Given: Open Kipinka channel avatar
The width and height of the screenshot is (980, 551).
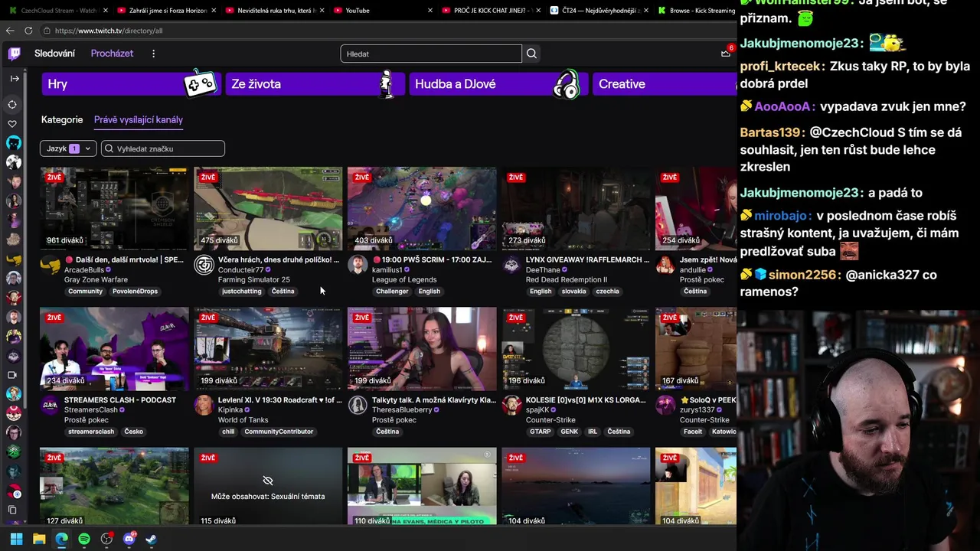Looking at the screenshot, I should pos(204,406).
